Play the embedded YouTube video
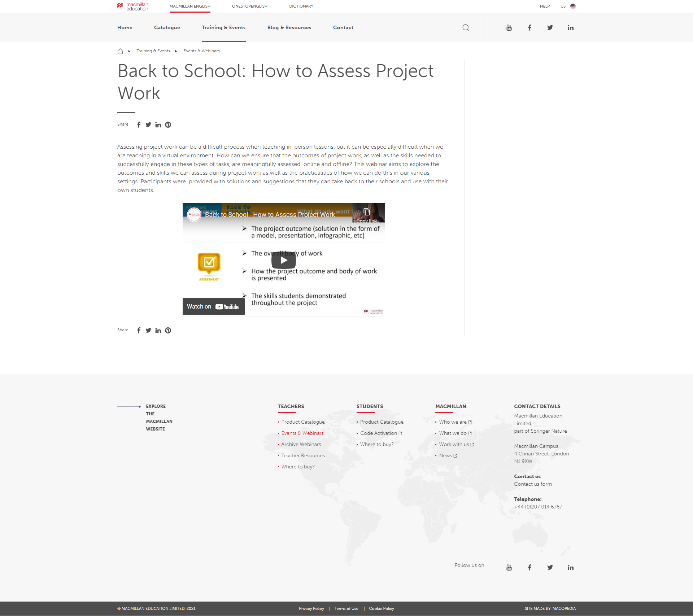Viewport: 693px width, 616px height. 284,260
